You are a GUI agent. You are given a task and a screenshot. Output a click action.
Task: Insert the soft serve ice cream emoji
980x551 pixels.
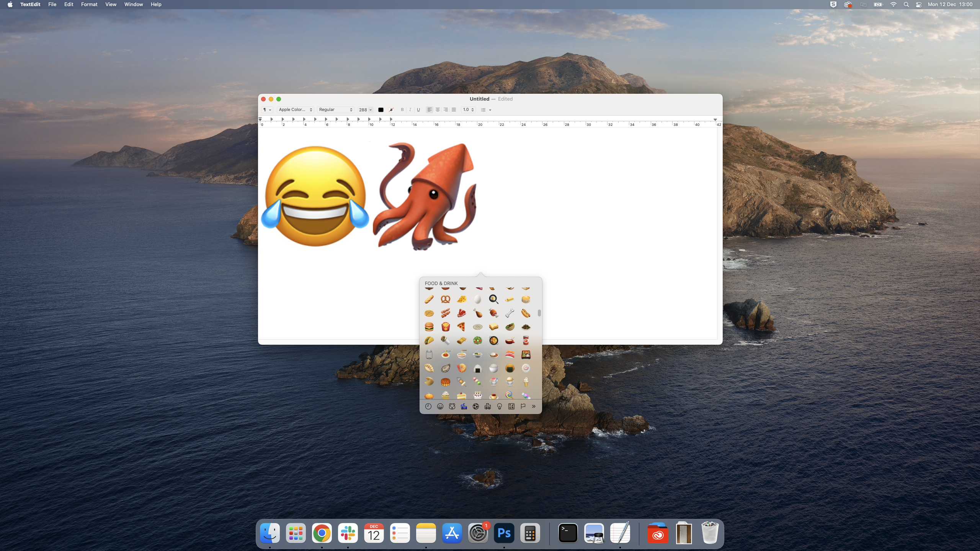tap(526, 382)
